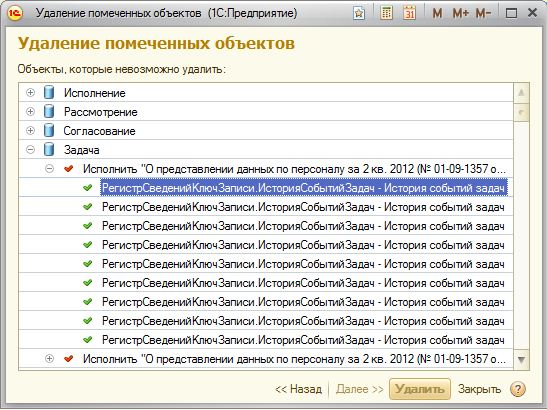This screenshot has width=547, height=410.
Task: Click the M memory button
Action: pyautogui.click(x=437, y=13)
